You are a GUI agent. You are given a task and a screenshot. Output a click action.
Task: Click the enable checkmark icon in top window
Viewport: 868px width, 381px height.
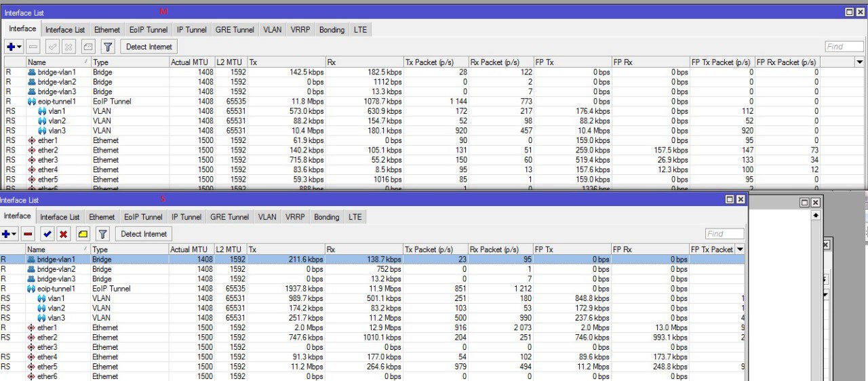click(x=52, y=47)
